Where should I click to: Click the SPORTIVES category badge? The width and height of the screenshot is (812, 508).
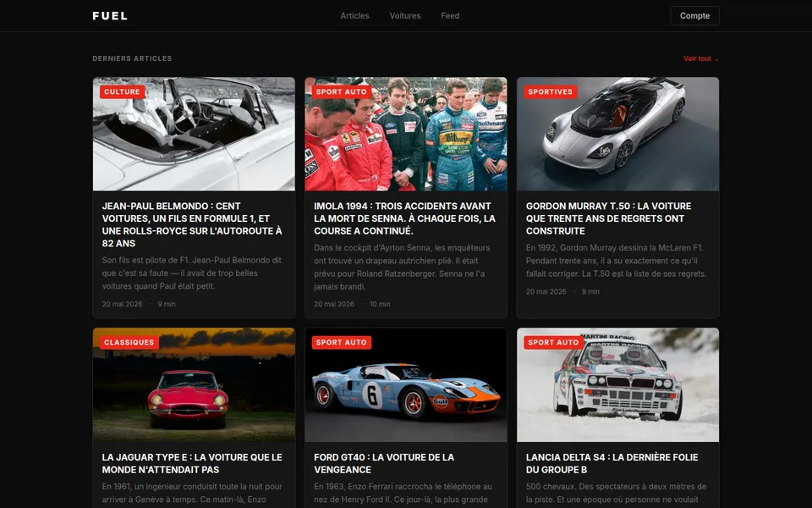point(550,91)
